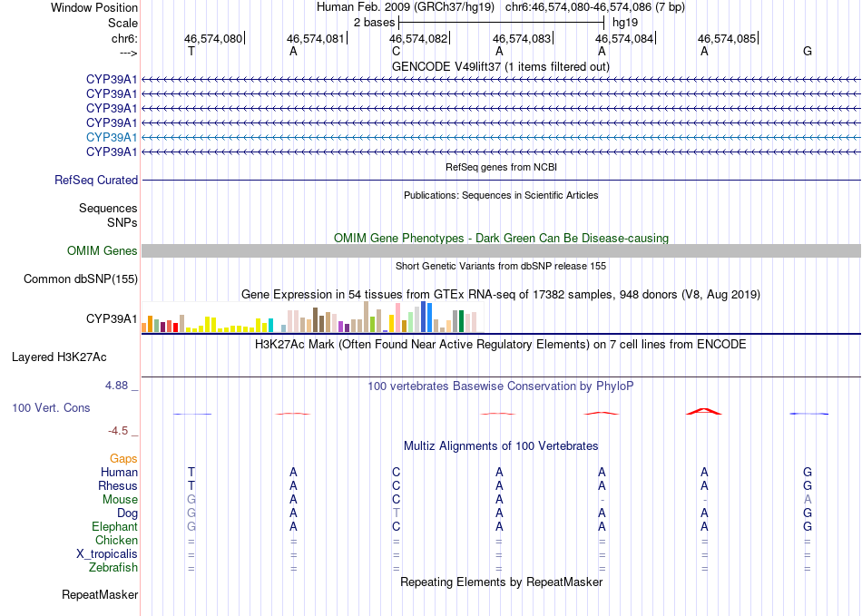Screen dimensions: 862x616
Task: Click the chr6: ruler label
Action: pyautogui.click(x=125, y=38)
